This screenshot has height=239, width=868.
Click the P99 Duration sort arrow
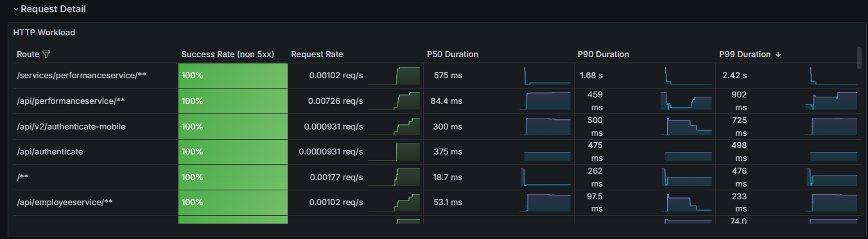(x=778, y=54)
